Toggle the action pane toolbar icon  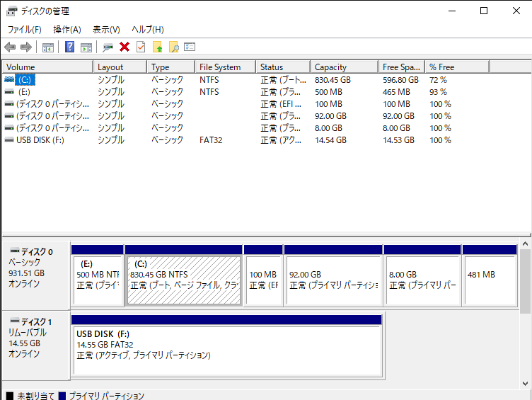(86, 47)
